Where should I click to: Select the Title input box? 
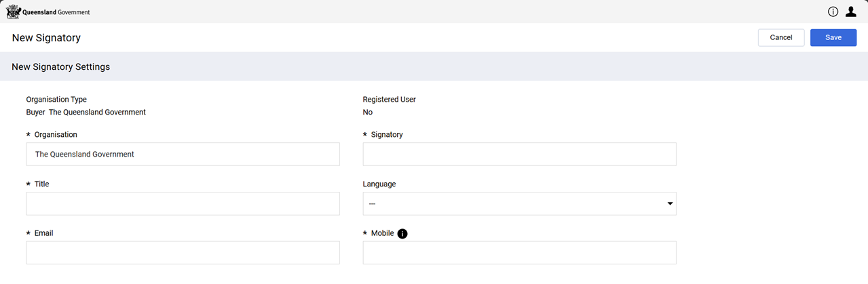click(183, 203)
